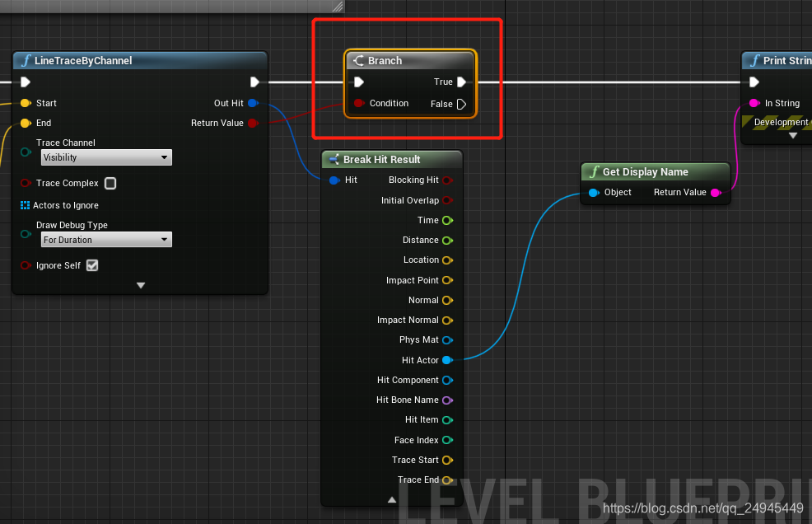The image size is (812, 524).
Task: Collapse Break Hit Result pins arrow
Action: [x=392, y=499]
